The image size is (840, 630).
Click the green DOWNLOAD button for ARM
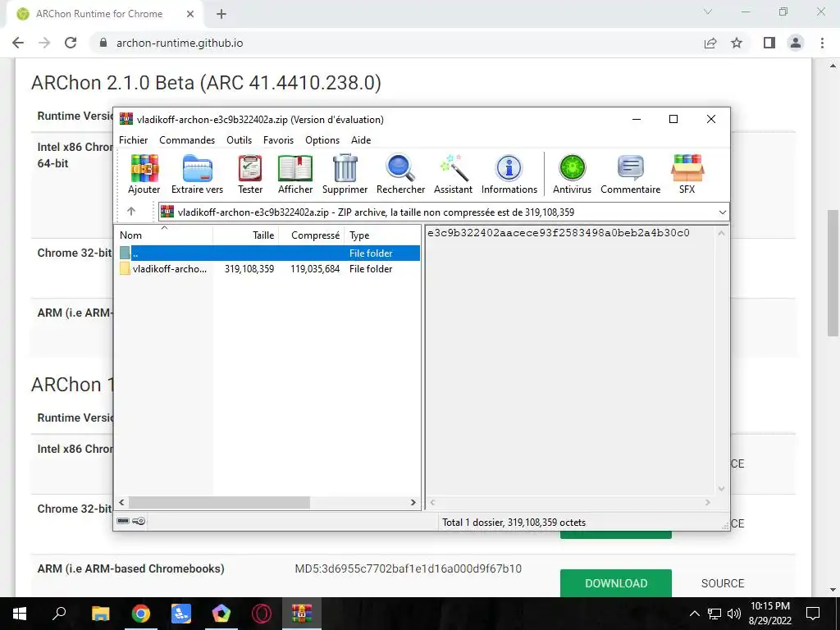click(616, 583)
